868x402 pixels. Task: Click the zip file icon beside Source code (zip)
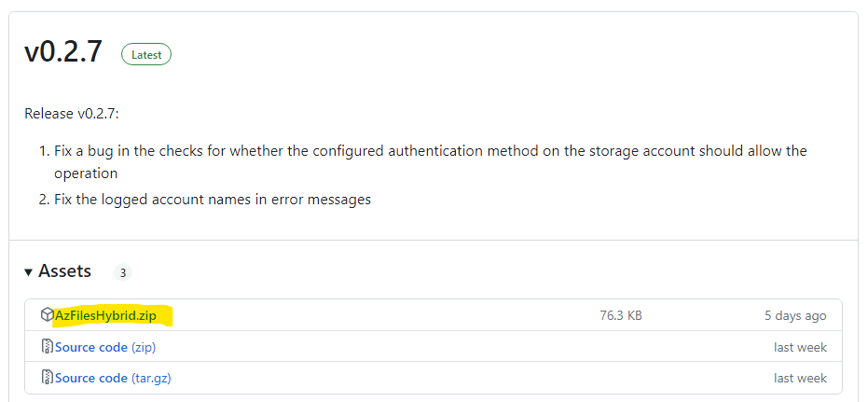[48, 347]
